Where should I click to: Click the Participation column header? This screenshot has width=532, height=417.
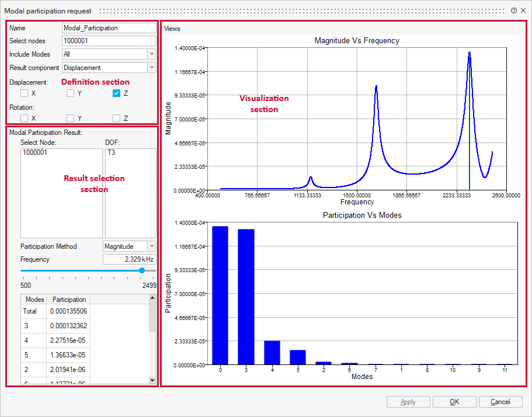coord(69,300)
